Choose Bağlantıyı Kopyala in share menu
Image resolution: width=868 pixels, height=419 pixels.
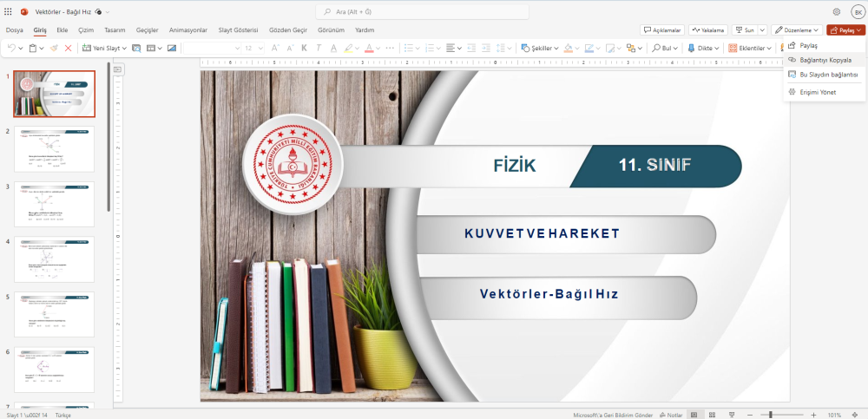825,60
